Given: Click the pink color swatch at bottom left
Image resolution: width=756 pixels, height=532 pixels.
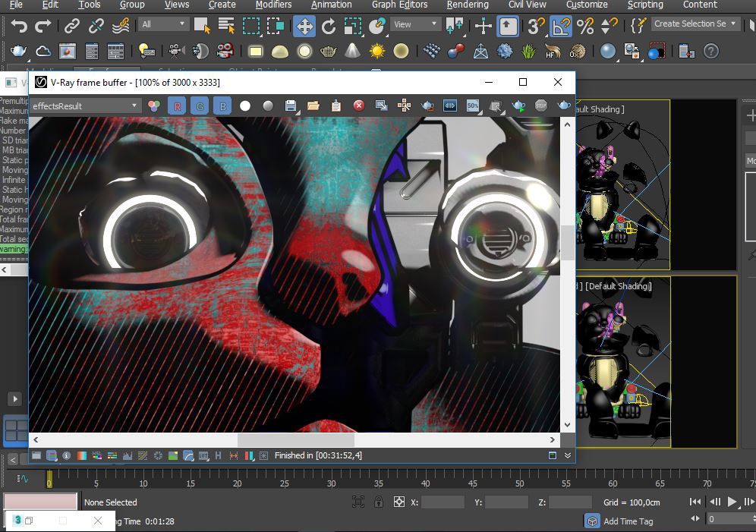Looking at the screenshot, I should click(40, 502).
